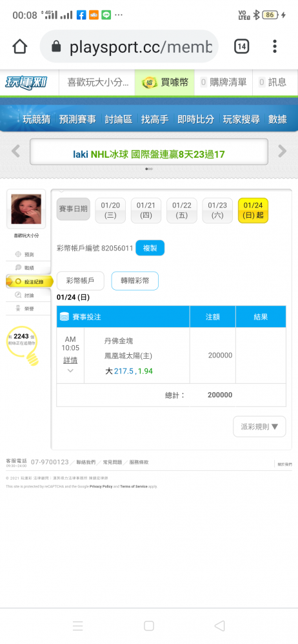This screenshot has width=298, height=644.
Task: Click the 大 217.5 , 1.94 odds text
Action: coord(129,371)
